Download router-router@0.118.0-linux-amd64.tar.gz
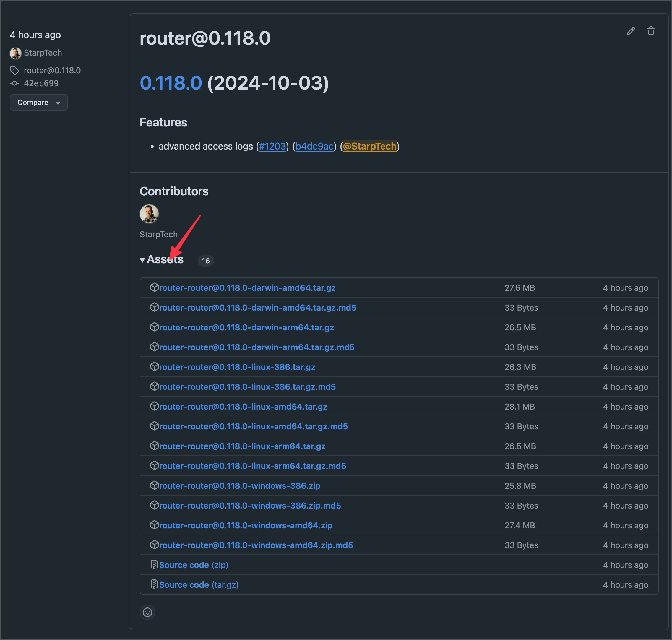Viewport: 672px width, 640px height. [x=243, y=406]
